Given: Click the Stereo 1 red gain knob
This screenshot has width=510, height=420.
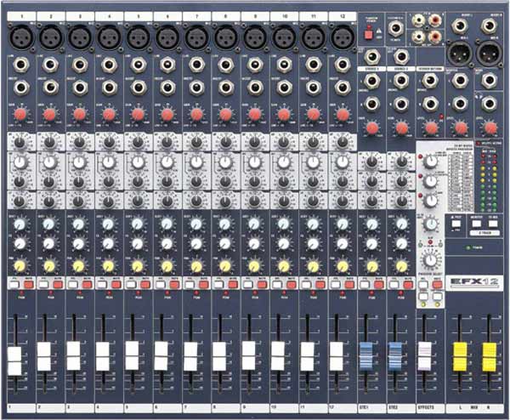Looking at the screenshot, I should pos(371,128).
